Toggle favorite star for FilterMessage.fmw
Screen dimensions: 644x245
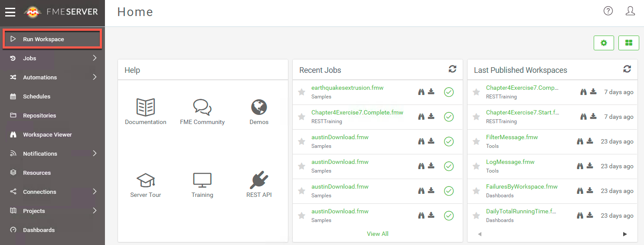click(476, 141)
